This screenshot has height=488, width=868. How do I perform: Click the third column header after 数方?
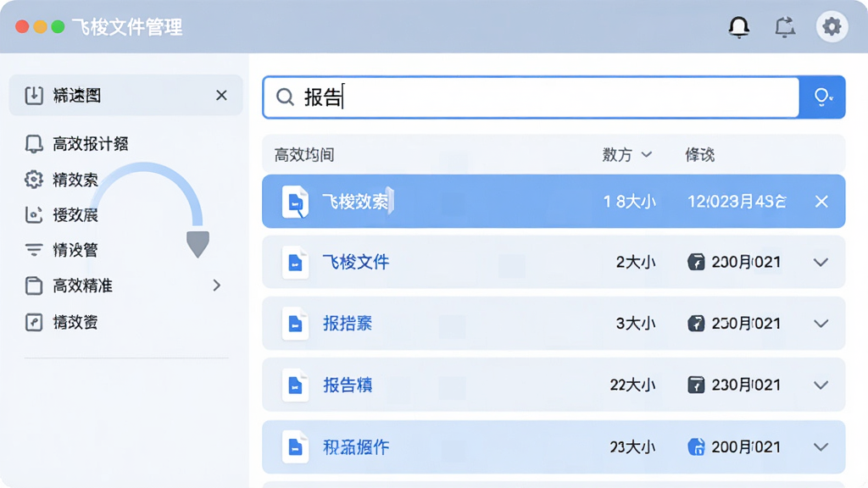point(699,155)
